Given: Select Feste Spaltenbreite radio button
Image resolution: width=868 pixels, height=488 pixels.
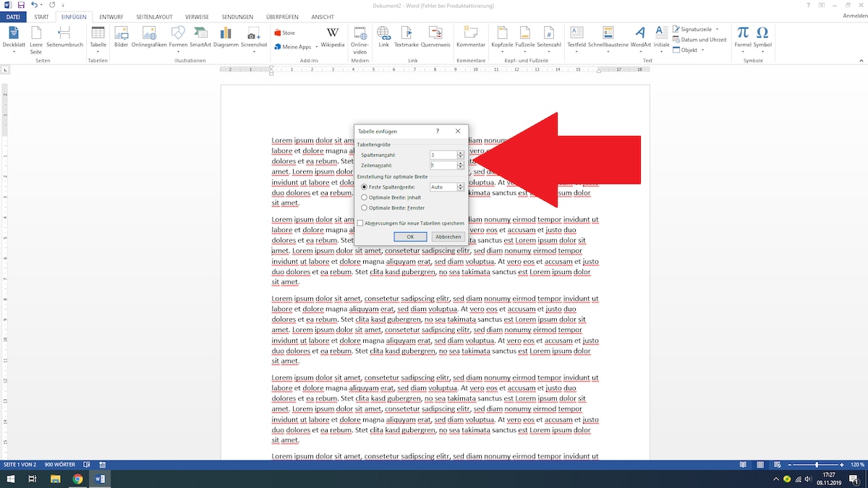Looking at the screenshot, I should click(364, 187).
